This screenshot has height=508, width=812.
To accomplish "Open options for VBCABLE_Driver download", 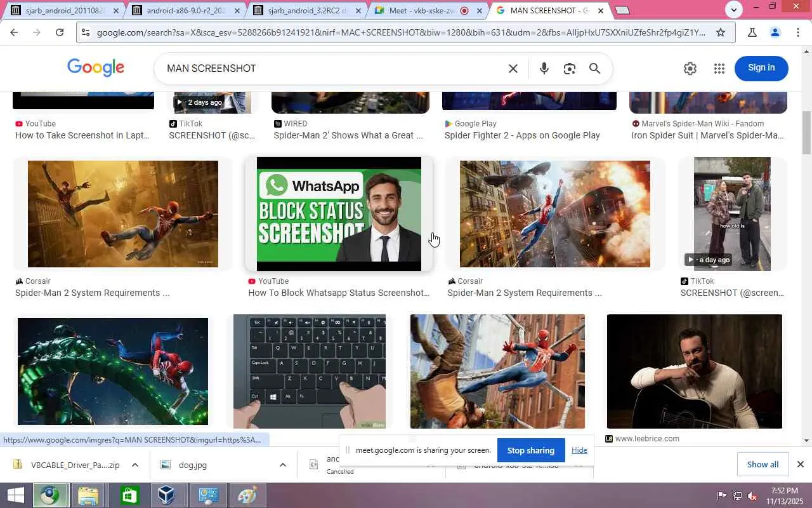I will (135, 465).
